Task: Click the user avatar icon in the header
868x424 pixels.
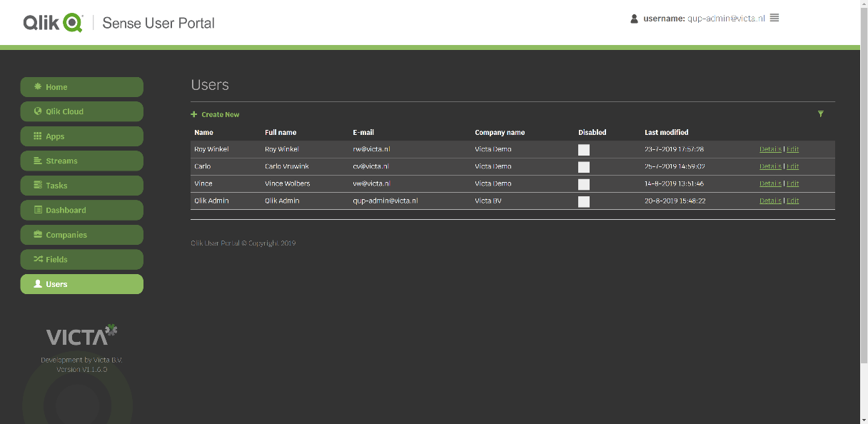Action: pyautogui.click(x=634, y=19)
